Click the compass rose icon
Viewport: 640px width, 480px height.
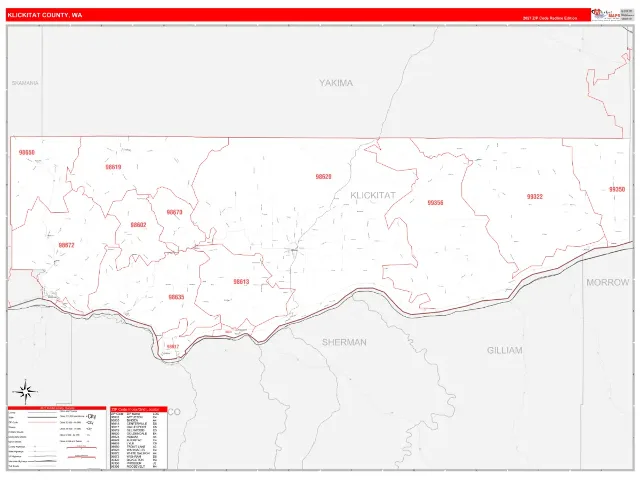click(25, 392)
